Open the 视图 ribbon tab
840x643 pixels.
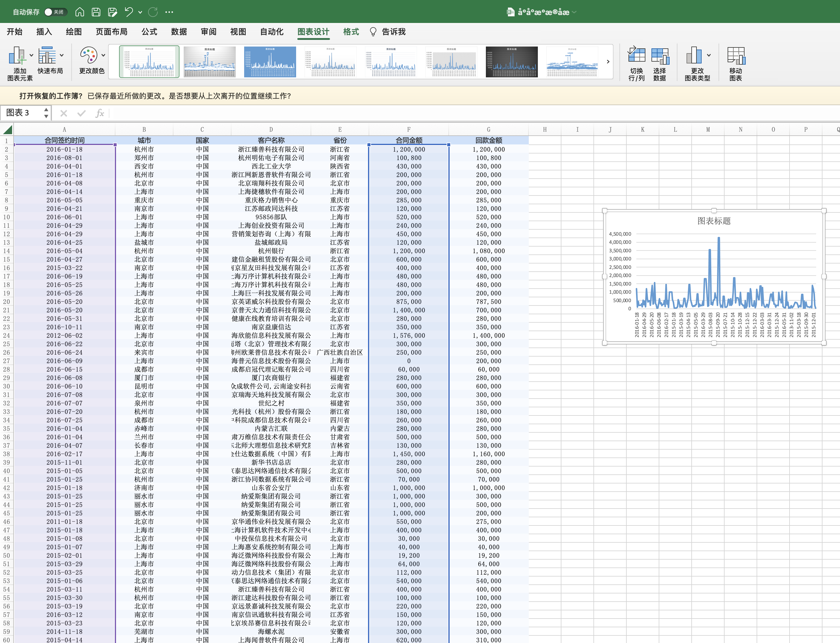click(x=238, y=32)
